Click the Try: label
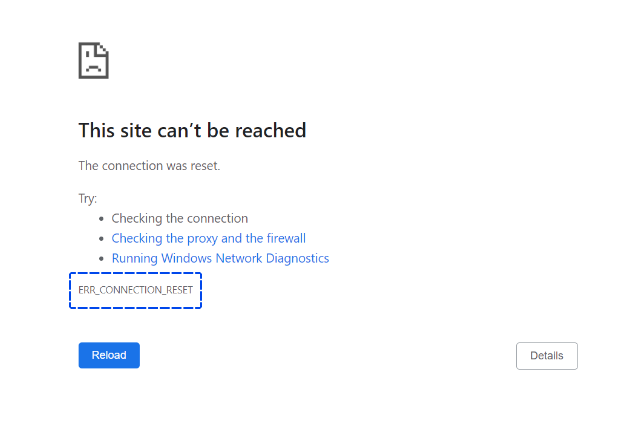The height and width of the screenshot is (425, 643). point(88,199)
